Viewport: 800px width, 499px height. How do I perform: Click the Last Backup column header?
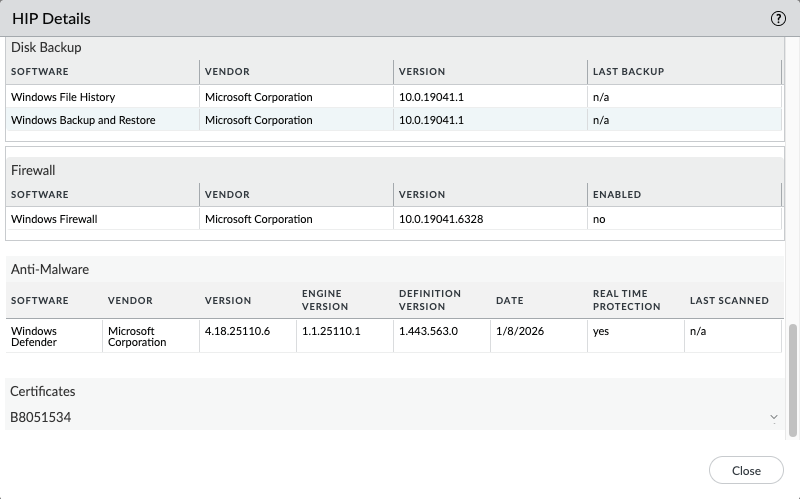point(628,72)
